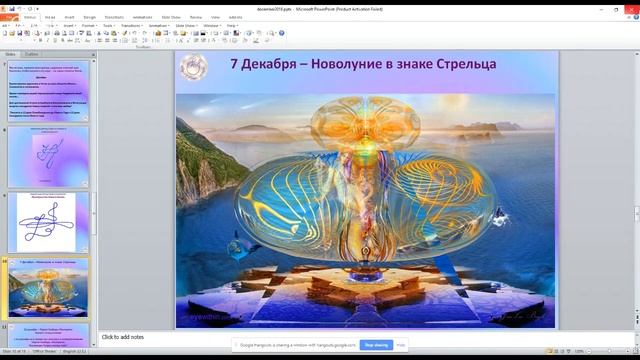This screenshot has width=640, height=360.
Task: Open the Help dropdown menu
Action: pos(232,26)
